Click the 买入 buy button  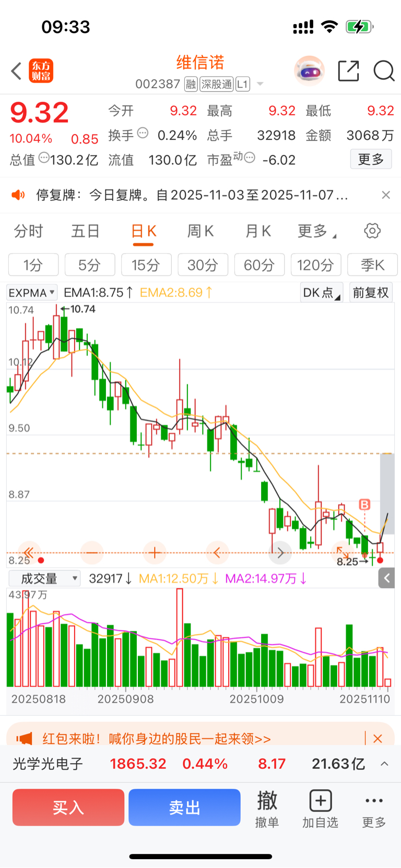[68, 807]
